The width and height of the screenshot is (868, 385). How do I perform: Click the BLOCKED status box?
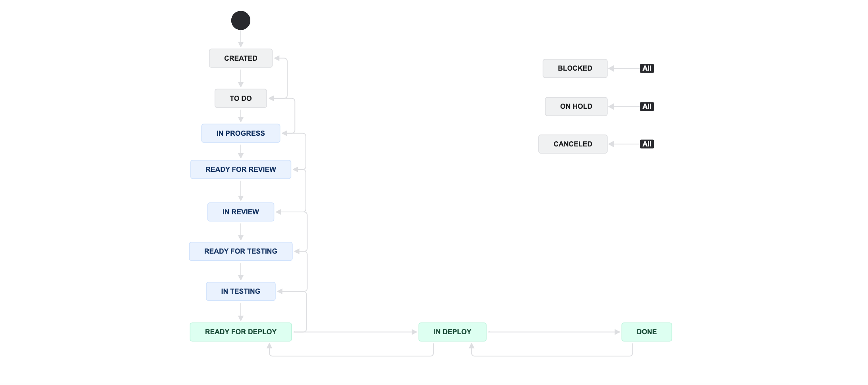pos(575,69)
